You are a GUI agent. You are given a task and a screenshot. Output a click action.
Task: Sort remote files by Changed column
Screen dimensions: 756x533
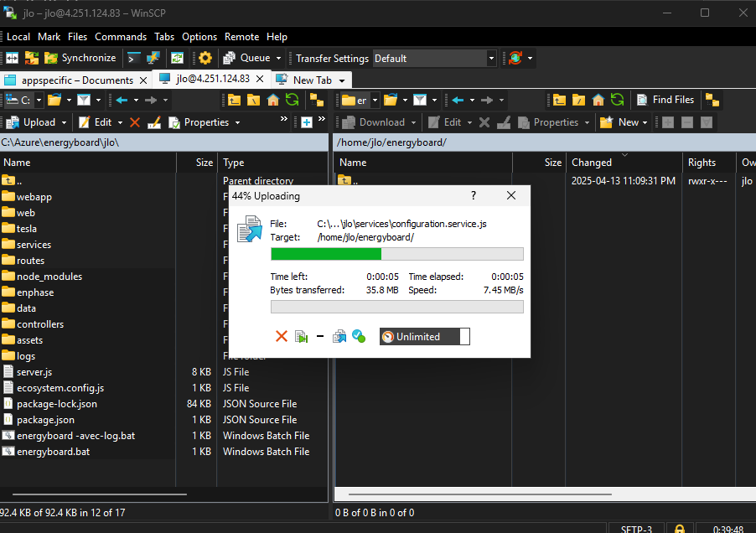point(624,163)
